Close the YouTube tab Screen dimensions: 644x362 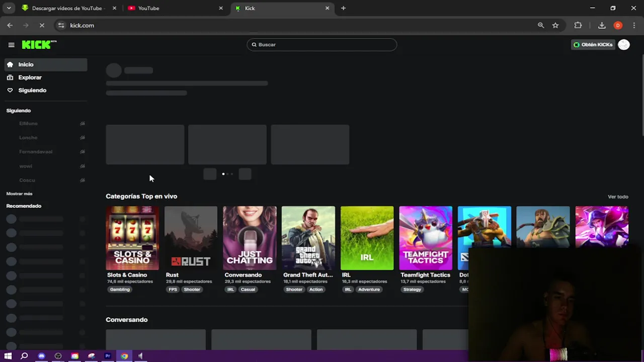pos(220,8)
